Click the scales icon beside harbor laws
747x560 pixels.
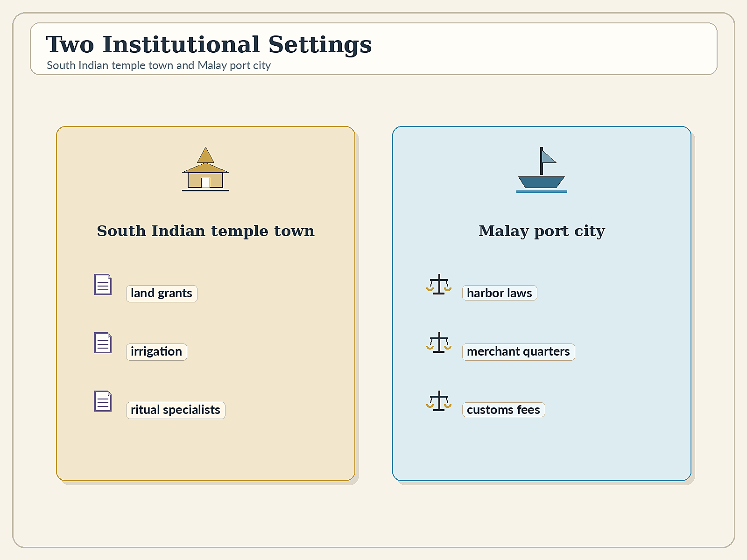pyautogui.click(x=439, y=284)
